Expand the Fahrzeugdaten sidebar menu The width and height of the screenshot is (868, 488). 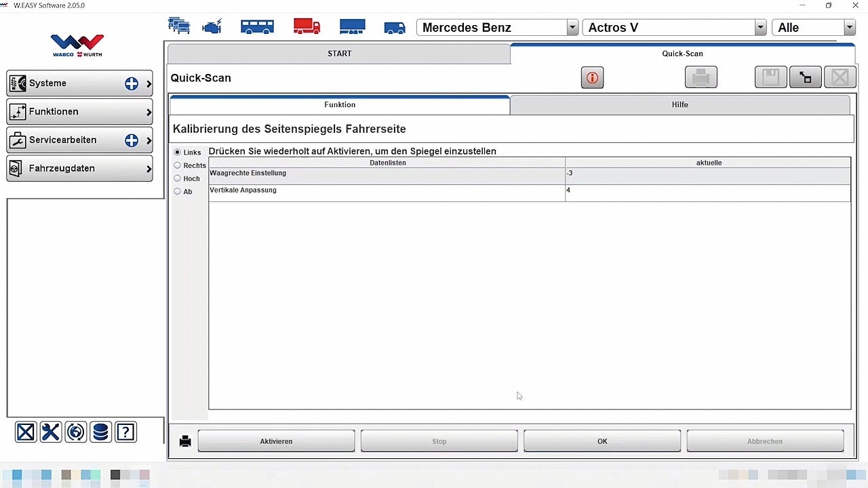tap(80, 169)
